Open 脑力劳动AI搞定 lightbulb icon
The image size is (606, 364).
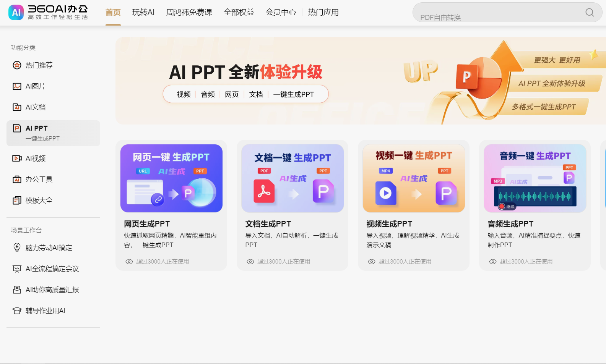(x=17, y=248)
